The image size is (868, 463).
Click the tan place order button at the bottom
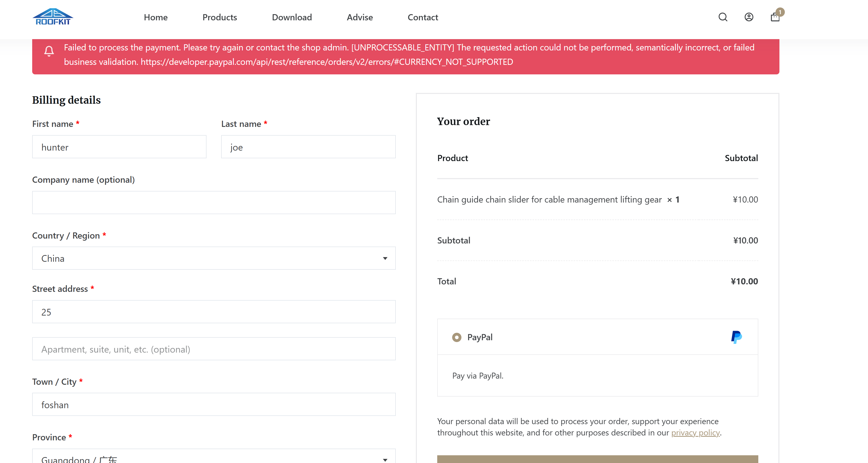[597, 459]
